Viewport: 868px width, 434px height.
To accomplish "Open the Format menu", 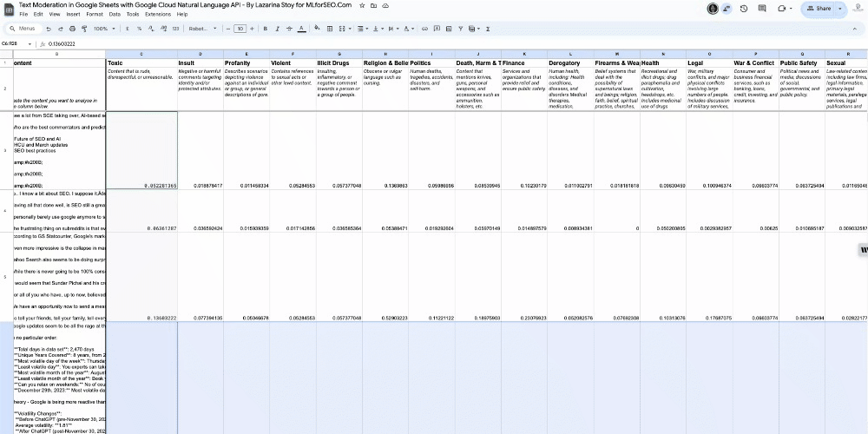I will 95,14.
